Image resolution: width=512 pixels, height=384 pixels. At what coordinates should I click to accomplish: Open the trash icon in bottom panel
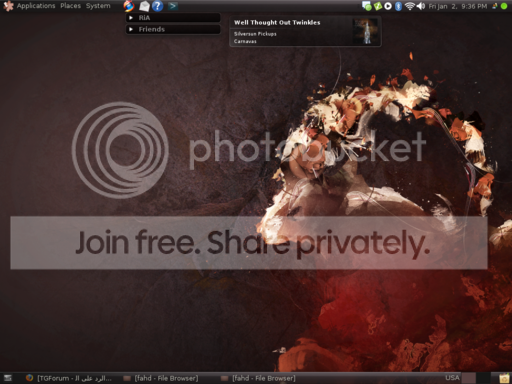(504, 378)
